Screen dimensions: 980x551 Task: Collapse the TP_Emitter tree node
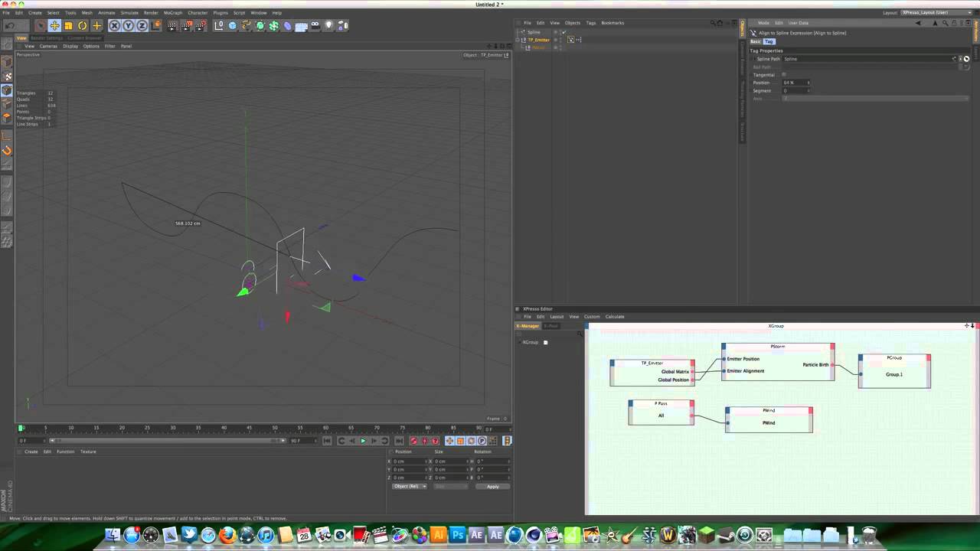pos(517,40)
